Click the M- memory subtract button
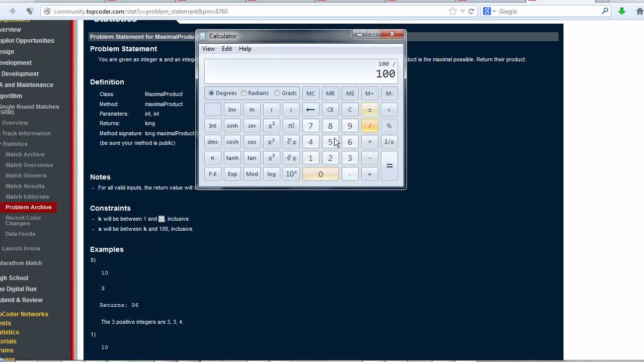644x362 pixels. tap(389, 94)
